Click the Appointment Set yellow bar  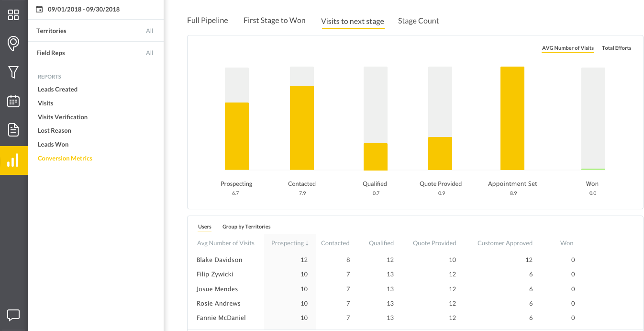(x=512, y=118)
